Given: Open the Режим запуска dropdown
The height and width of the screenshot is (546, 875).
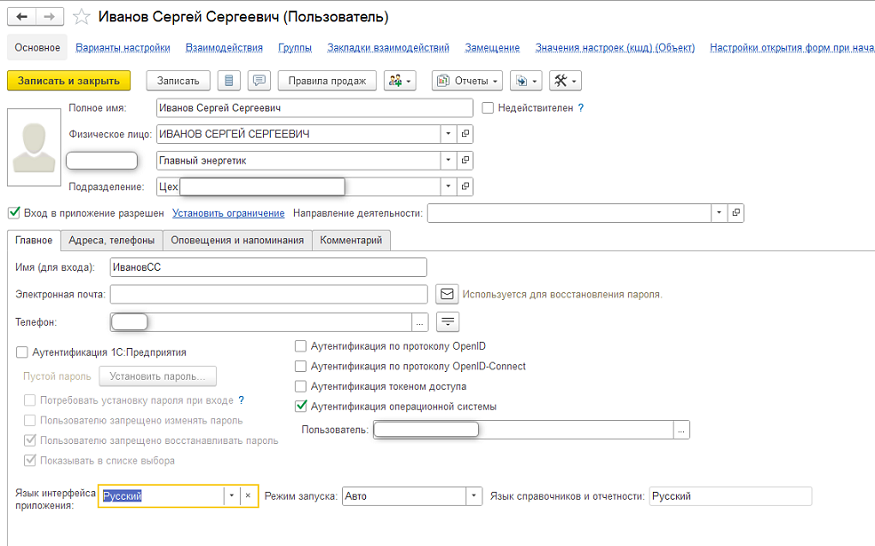Looking at the screenshot, I should click(x=474, y=496).
